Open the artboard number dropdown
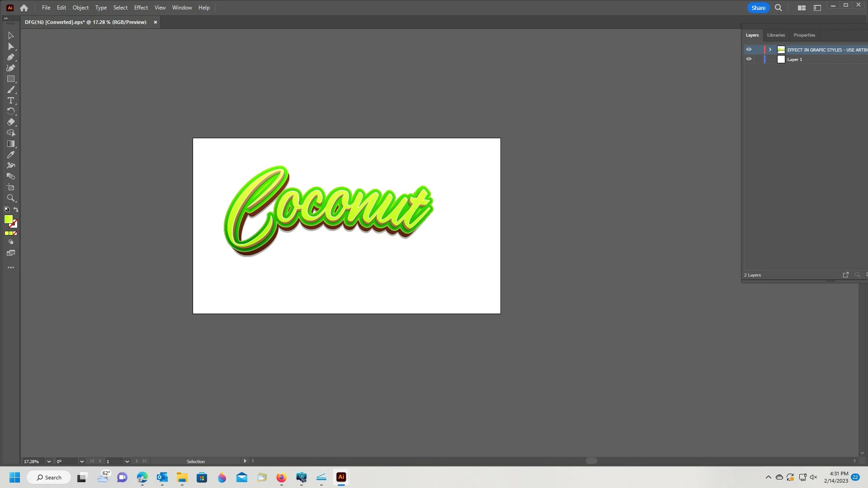 pos(127,461)
